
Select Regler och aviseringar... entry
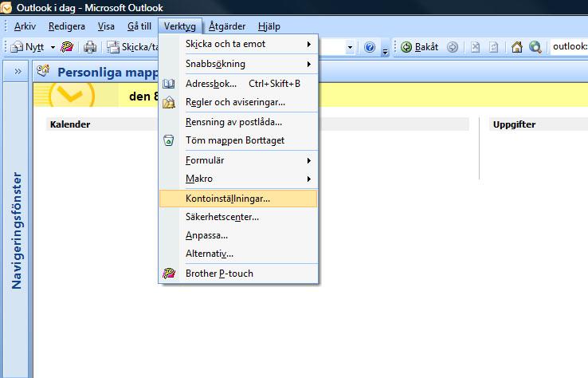pos(238,102)
